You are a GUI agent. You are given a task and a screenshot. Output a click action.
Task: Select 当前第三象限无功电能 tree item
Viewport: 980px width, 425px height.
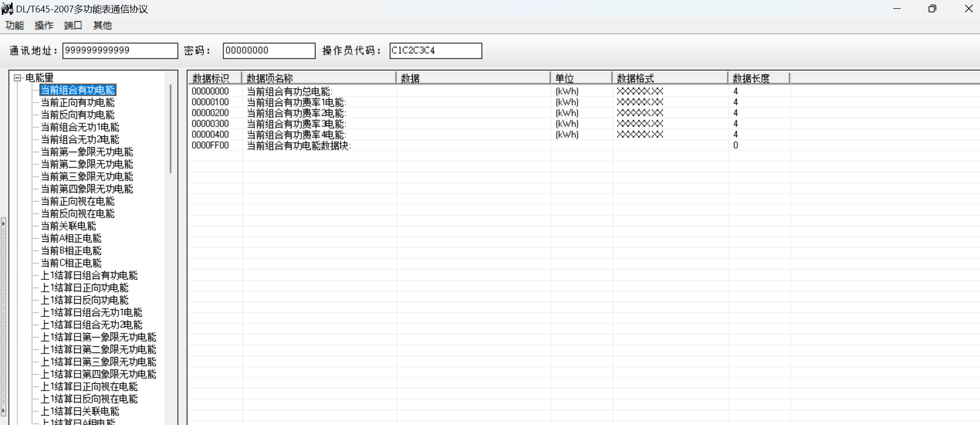pyautogui.click(x=87, y=176)
